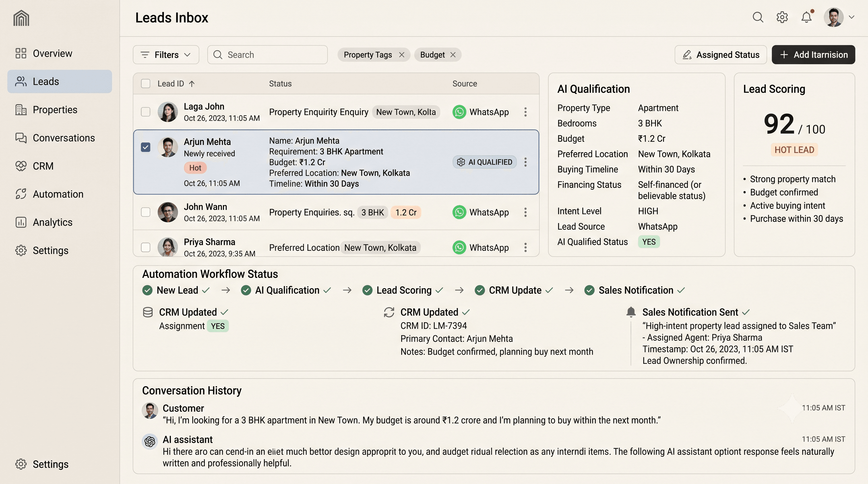Viewport: 868px width, 484px height.
Task: Sort by Lead ID column arrow
Action: [192, 84]
